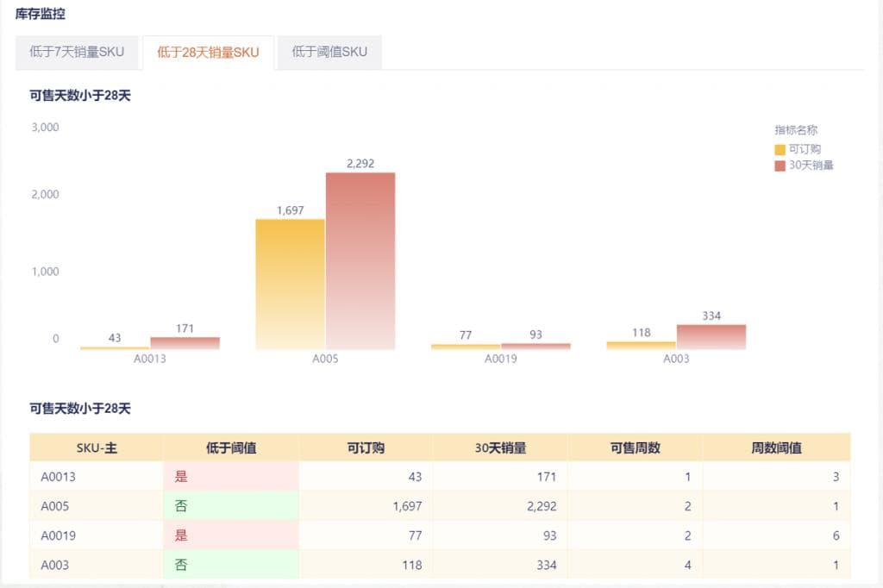Viewport: 883px width, 588px height.
Task: Click the A0013 red 171 bar
Action: coord(185,343)
